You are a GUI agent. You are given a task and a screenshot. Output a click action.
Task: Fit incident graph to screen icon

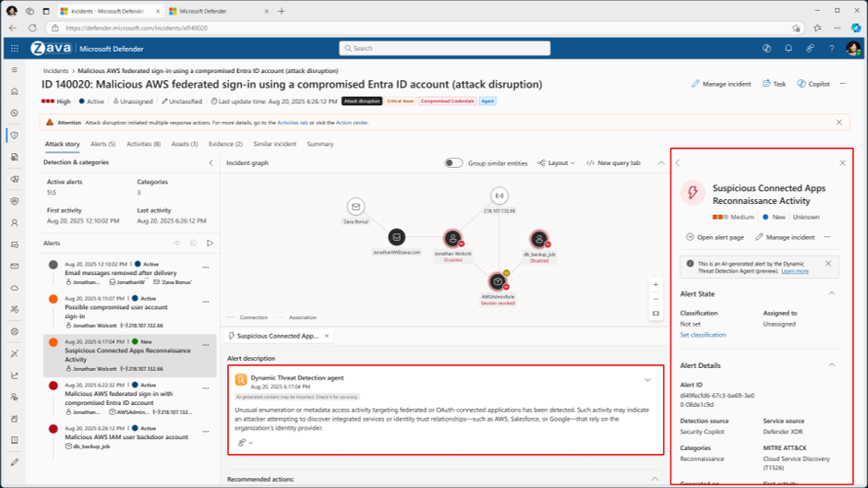click(x=656, y=314)
